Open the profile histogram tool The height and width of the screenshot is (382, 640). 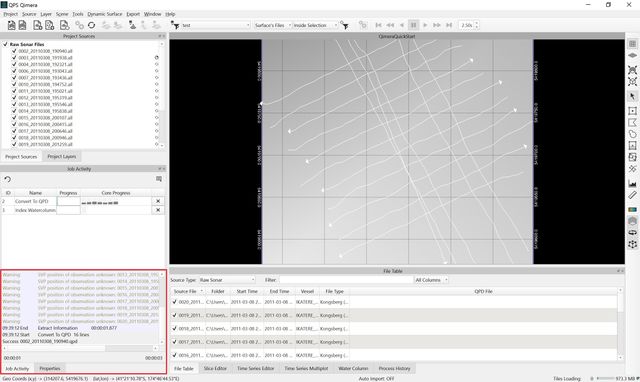point(632,184)
